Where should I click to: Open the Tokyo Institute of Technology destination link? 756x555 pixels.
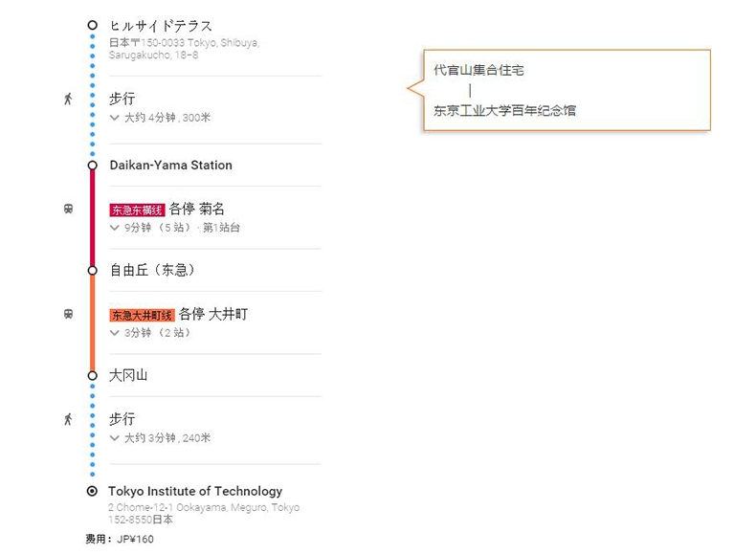coord(195,491)
